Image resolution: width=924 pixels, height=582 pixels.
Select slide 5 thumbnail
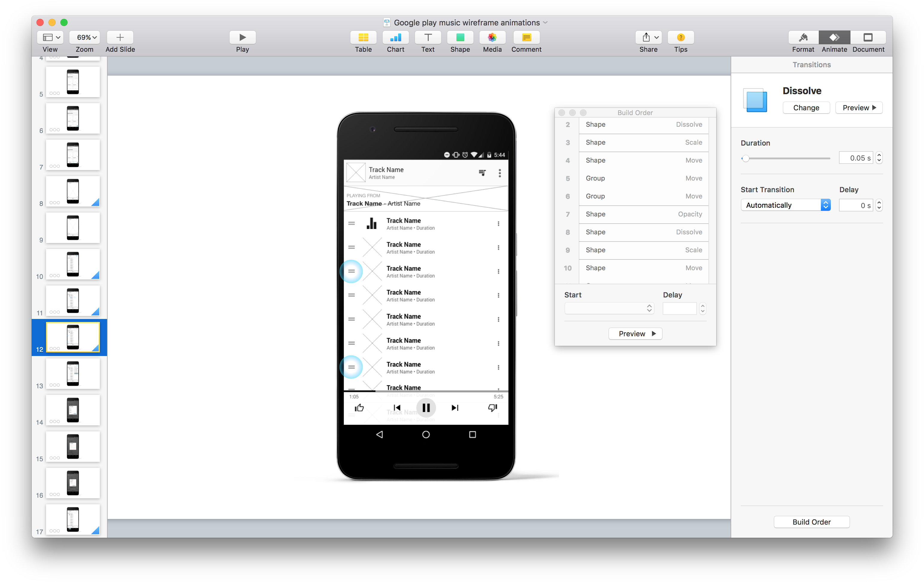coord(73,82)
